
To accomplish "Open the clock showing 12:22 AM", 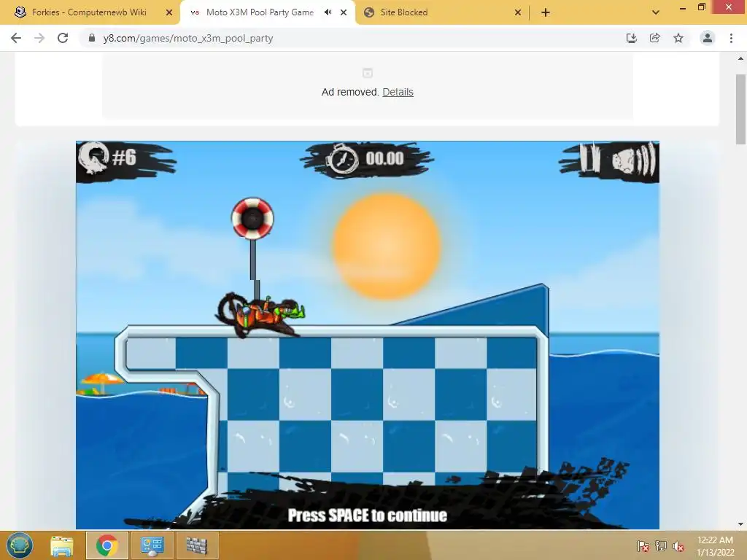I will (x=715, y=546).
